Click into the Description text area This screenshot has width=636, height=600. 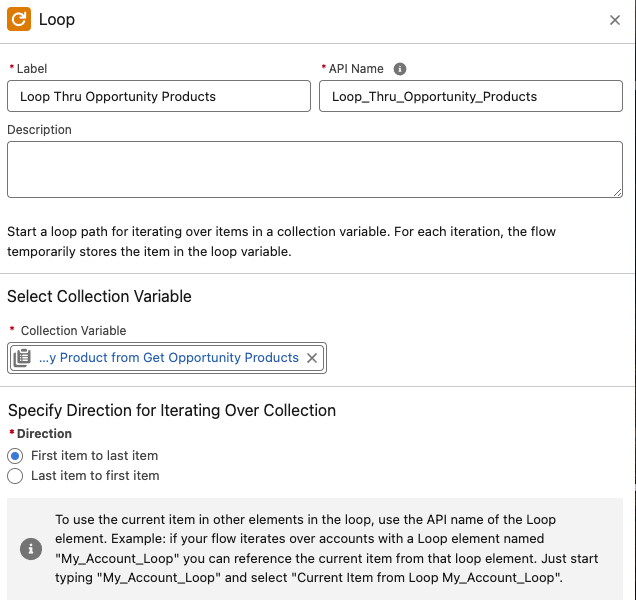(x=315, y=170)
